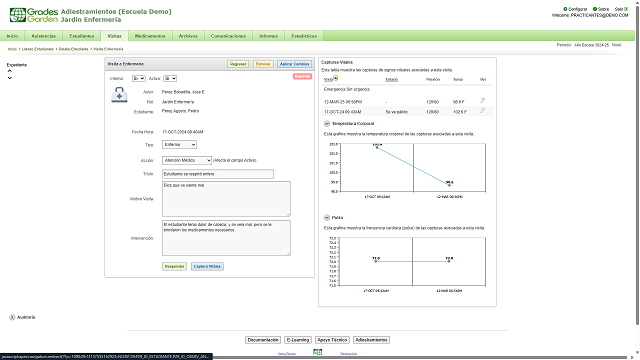Open the Inicio tab
This screenshot has height=360, width=640.
pyautogui.click(x=12, y=36)
